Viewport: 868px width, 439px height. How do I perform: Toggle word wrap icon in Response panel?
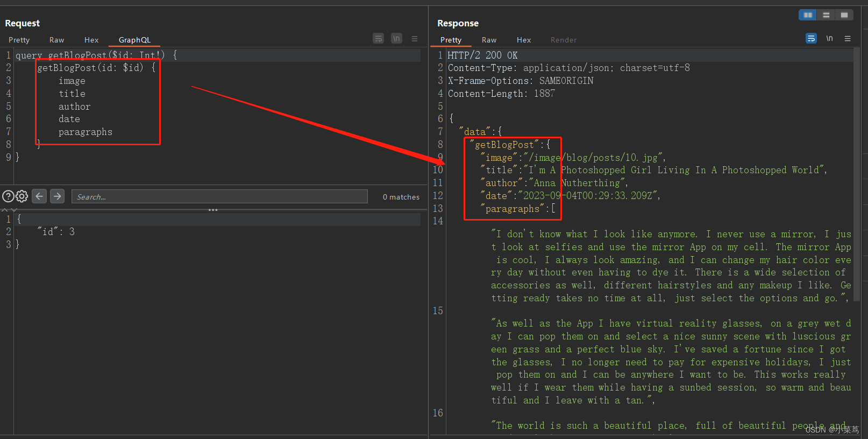tap(811, 38)
